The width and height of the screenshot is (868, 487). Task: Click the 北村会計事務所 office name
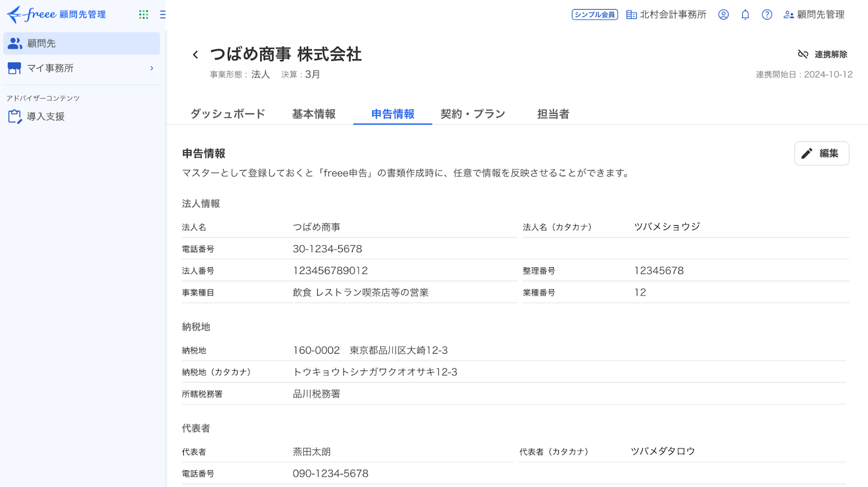point(673,15)
